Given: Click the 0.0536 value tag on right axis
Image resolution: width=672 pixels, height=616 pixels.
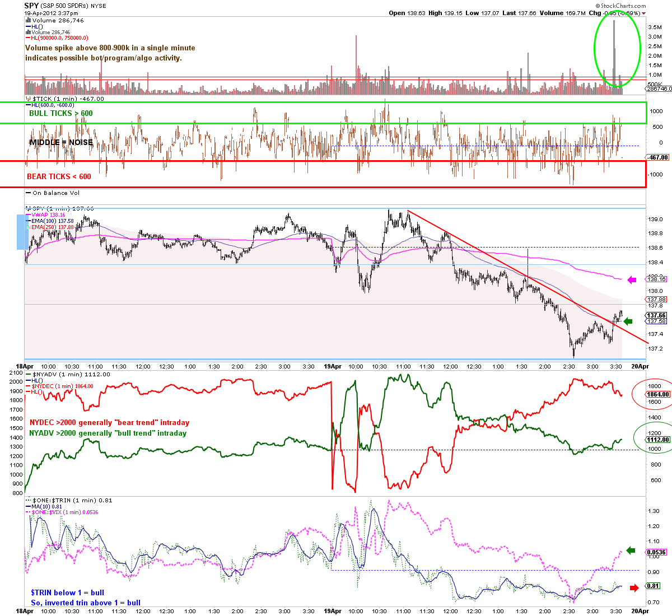Looking at the screenshot, I should coord(657,552).
